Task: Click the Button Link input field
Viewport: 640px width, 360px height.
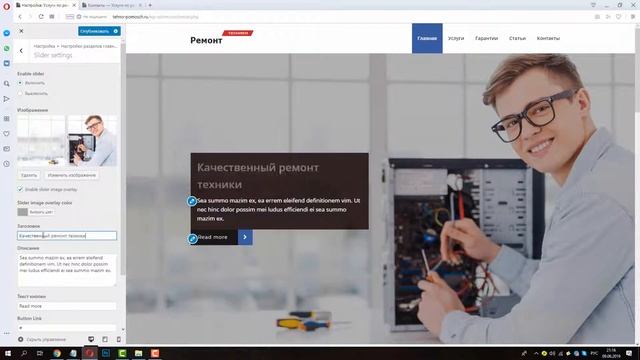Action: (x=67, y=327)
